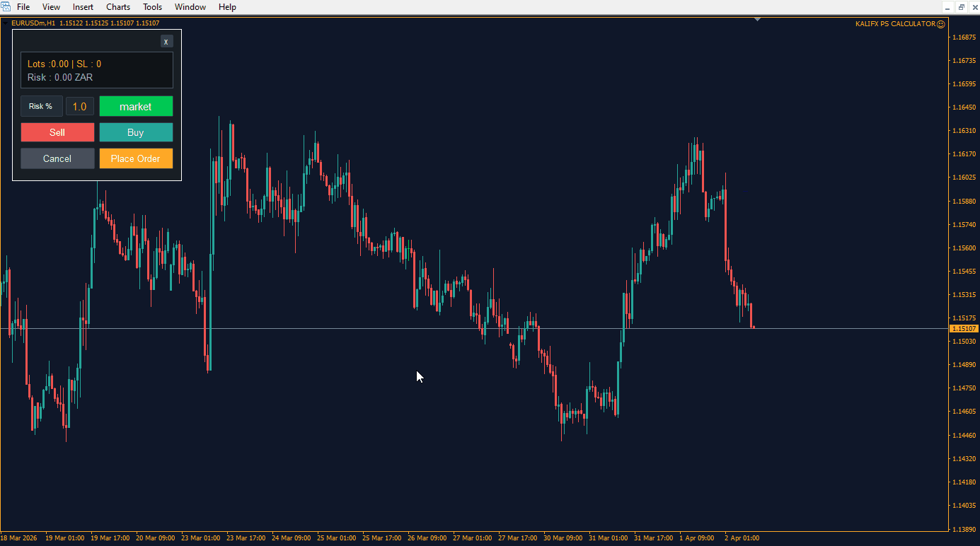Screen dimensions: 980x546
Task: Expand the EURUSDm chart symbol arrow
Action: 6,23
